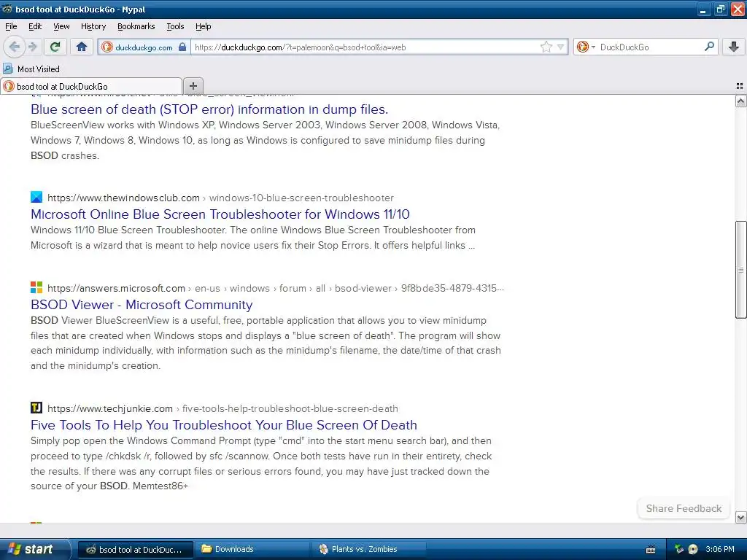This screenshot has width=747, height=560.
Task: Click the vertical scrollbar up arrow
Action: (x=740, y=101)
